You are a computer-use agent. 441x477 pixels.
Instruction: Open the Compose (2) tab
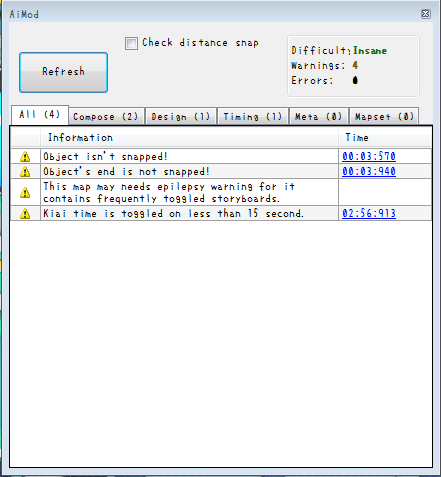click(x=107, y=116)
